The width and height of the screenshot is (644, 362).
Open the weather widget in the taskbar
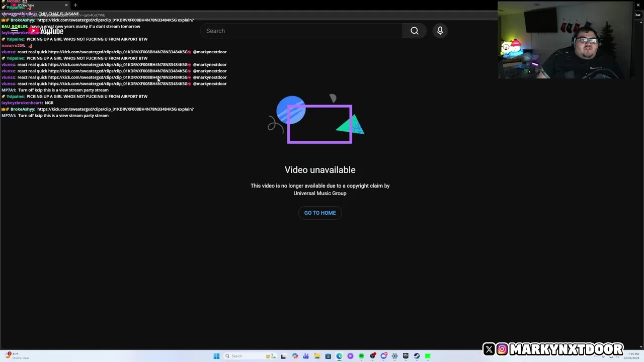[18, 356]
